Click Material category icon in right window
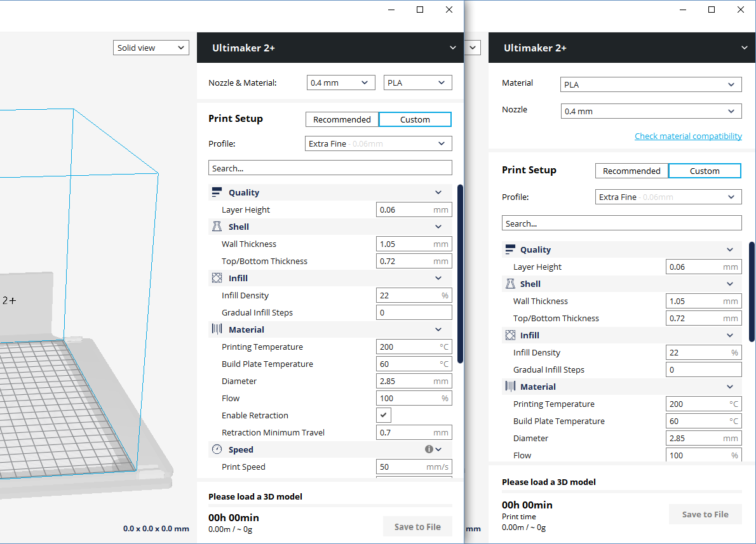This screenshot has height=544, width=756. [510, 387]
